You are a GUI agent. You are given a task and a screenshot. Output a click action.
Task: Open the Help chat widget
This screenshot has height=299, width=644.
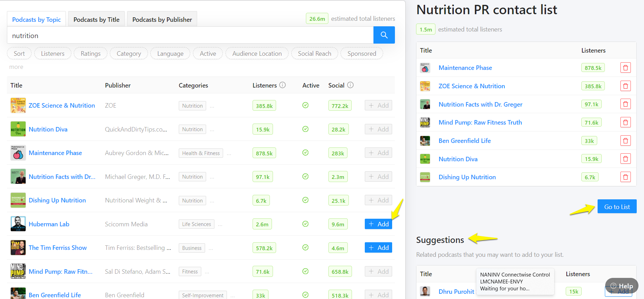coord(621,286)
